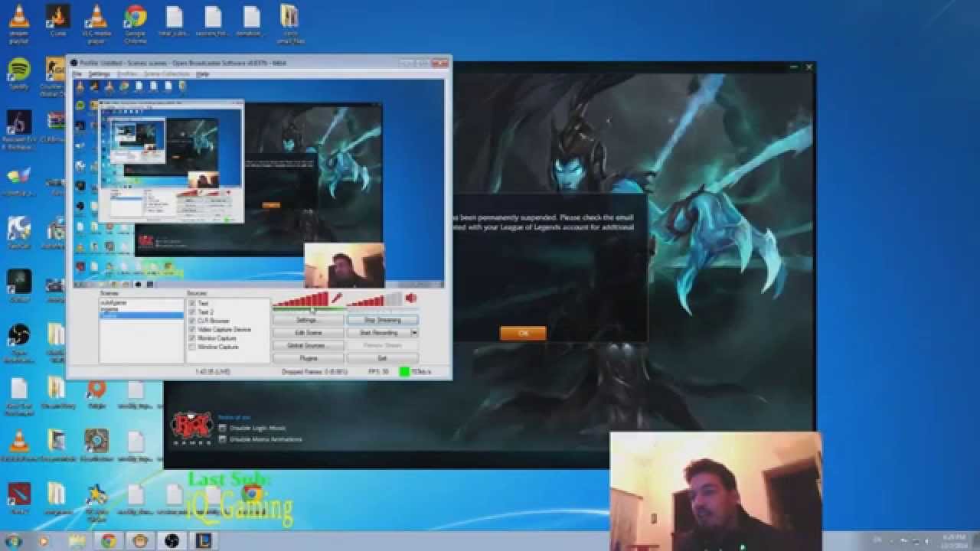Toggle the Video Capture Device source checkbox
This screenshot has height=551, width=980.
tap(191, 329)
